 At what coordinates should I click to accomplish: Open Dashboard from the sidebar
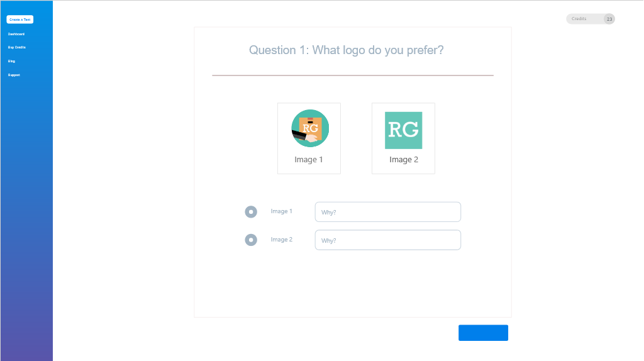(16, 34)
